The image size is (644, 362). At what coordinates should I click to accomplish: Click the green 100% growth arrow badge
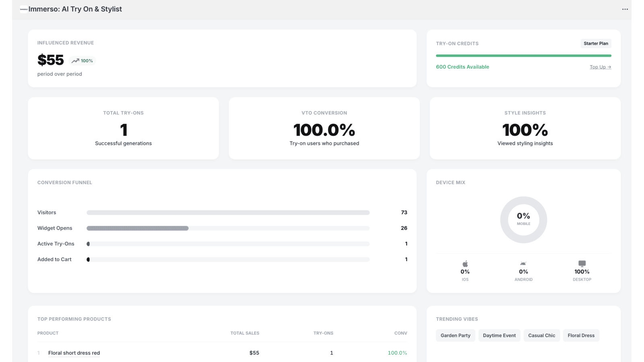coord(82,60)
